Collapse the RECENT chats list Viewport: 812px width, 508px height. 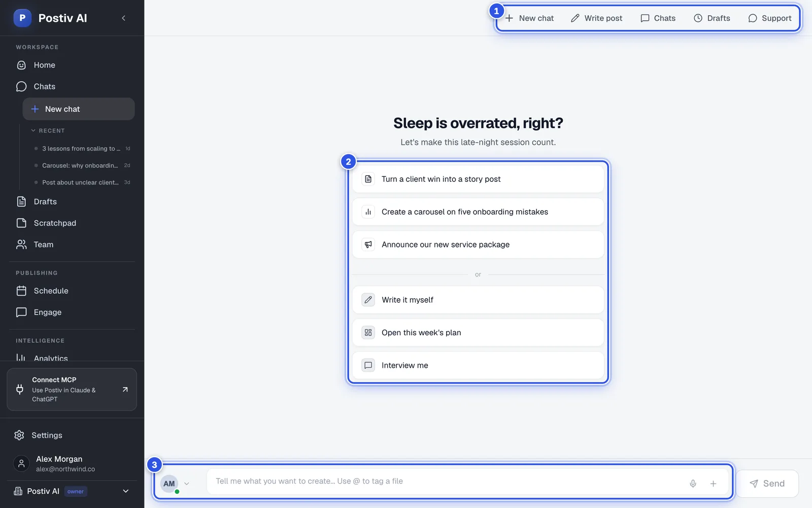tap(48, 131)
